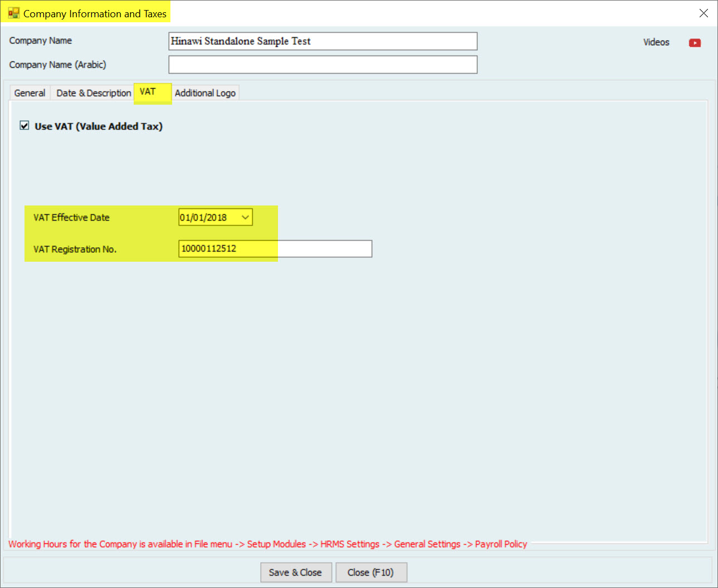The width and height of the screenshot is (718, 588).
Task: Close the Company Information and Taxes window
Action: [x=704, y=13]
